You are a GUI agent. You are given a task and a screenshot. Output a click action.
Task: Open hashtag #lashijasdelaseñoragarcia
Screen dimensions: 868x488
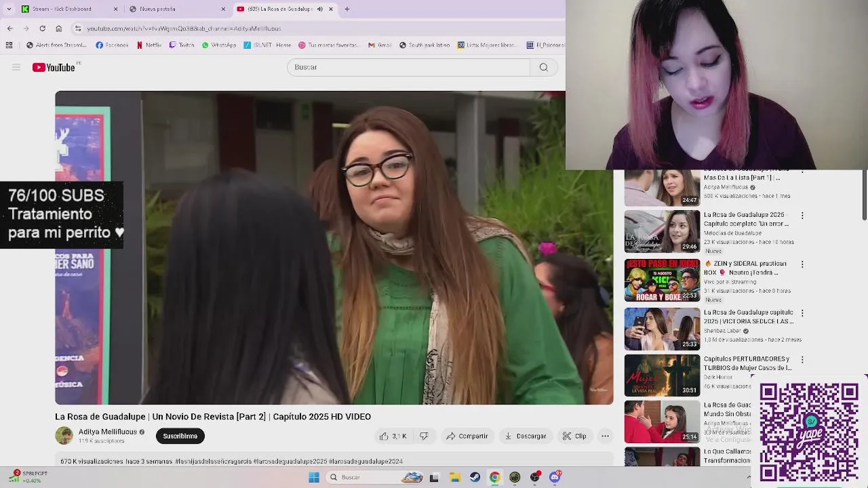(213, 462)
